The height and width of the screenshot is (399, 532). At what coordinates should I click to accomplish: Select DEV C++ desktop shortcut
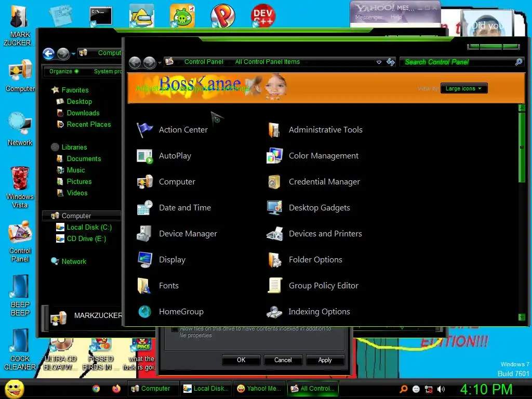click(263, 16)
